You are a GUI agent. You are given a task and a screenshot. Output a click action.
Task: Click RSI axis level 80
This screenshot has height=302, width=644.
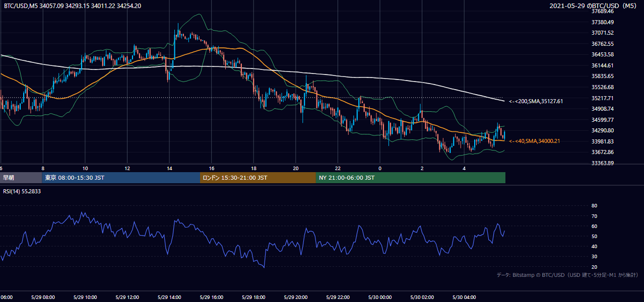(594, 206)
